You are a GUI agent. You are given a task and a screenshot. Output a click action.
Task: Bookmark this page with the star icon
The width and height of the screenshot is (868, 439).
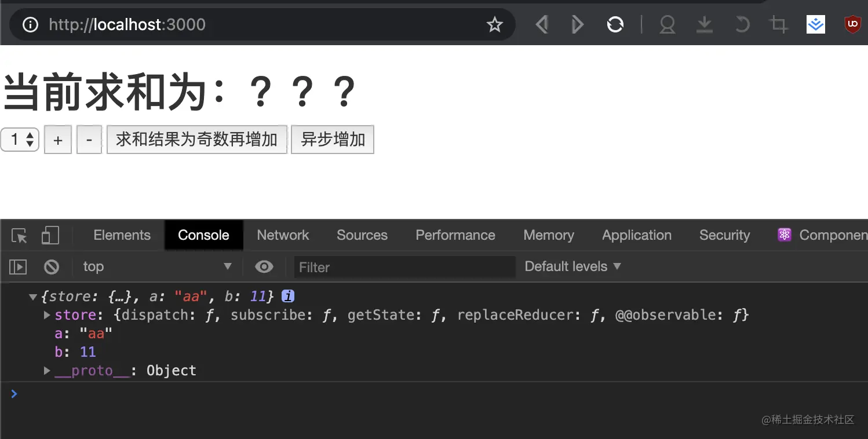coord(494,24)
